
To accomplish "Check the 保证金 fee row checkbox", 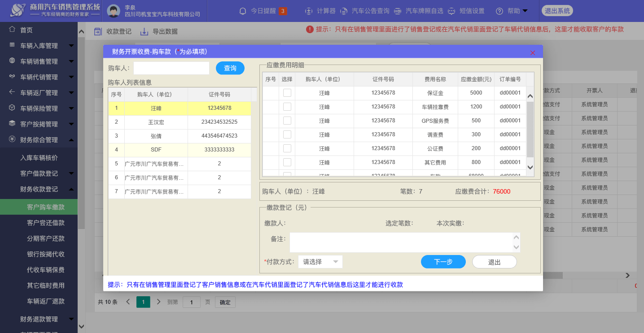I will point(287,93).
